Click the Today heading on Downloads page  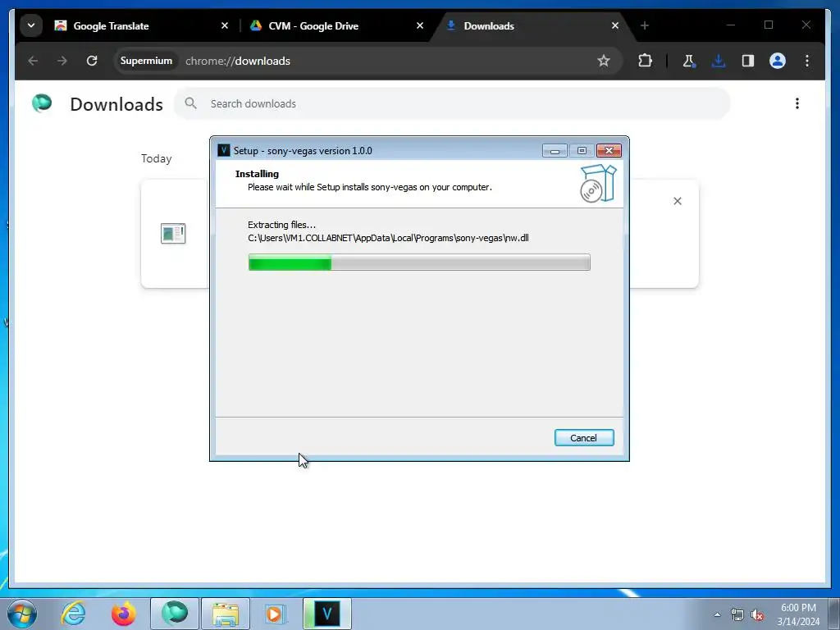click(x=157, y=158)
